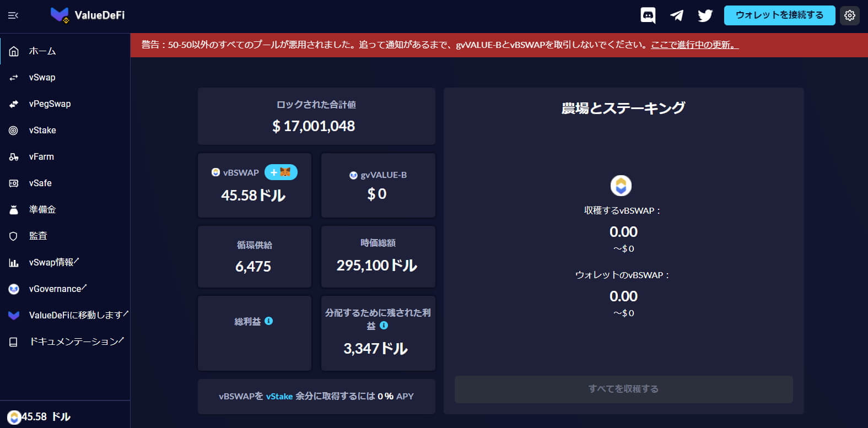Image resolution: width=868 pixels, height=428 pixels.
Task: Click the info icon next to 総利益
Action: point(269,321)
